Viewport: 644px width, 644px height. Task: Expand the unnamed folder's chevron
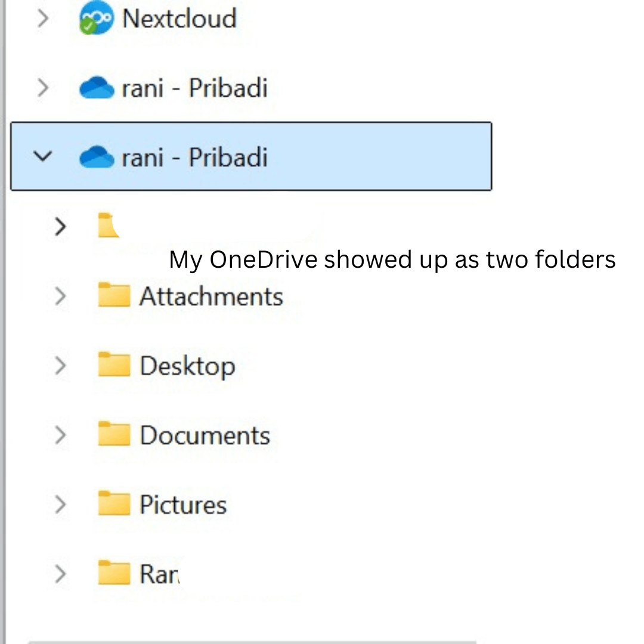60,226
